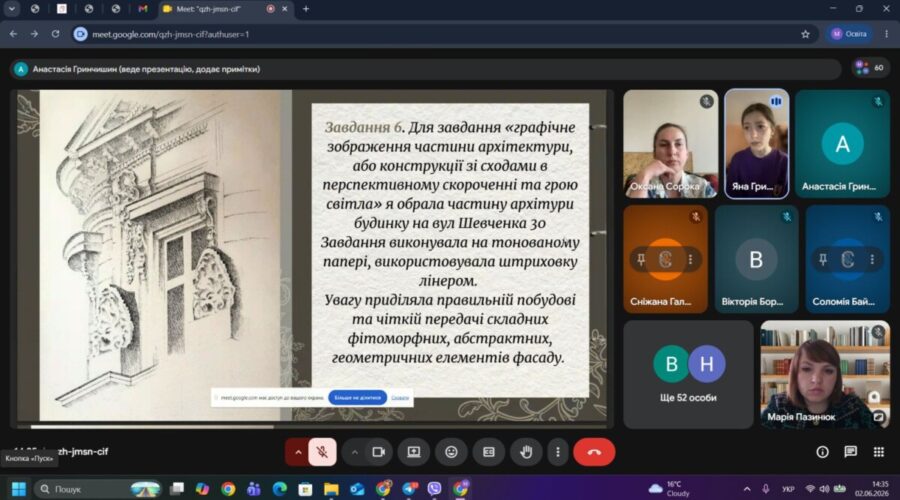Open meeting details info icon
This screenshot has height=500, width=900.
[823, 452]
